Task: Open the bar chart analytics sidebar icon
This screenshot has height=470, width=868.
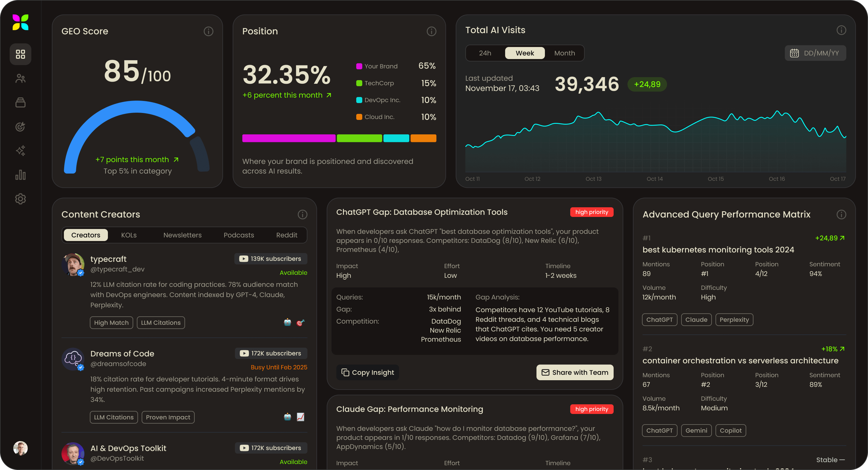Action: click(x=20, y=175)
